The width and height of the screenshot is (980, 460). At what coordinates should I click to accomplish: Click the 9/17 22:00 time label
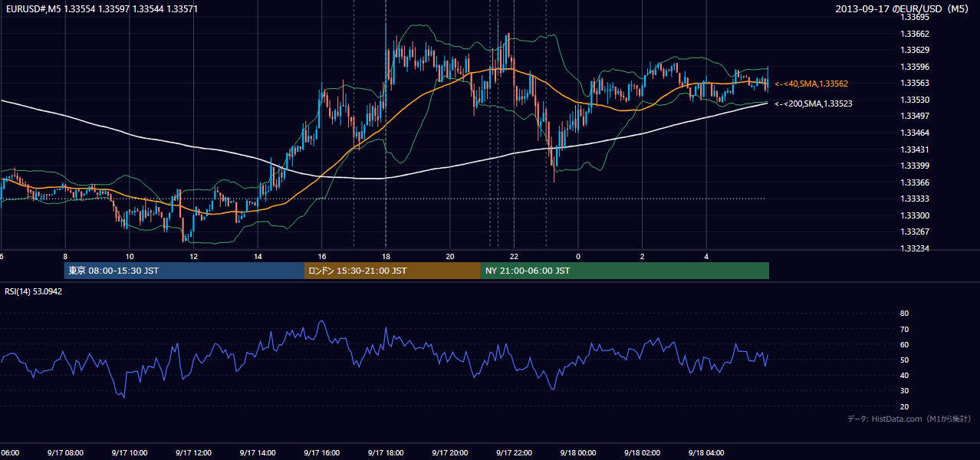click(x=514, y=453)
